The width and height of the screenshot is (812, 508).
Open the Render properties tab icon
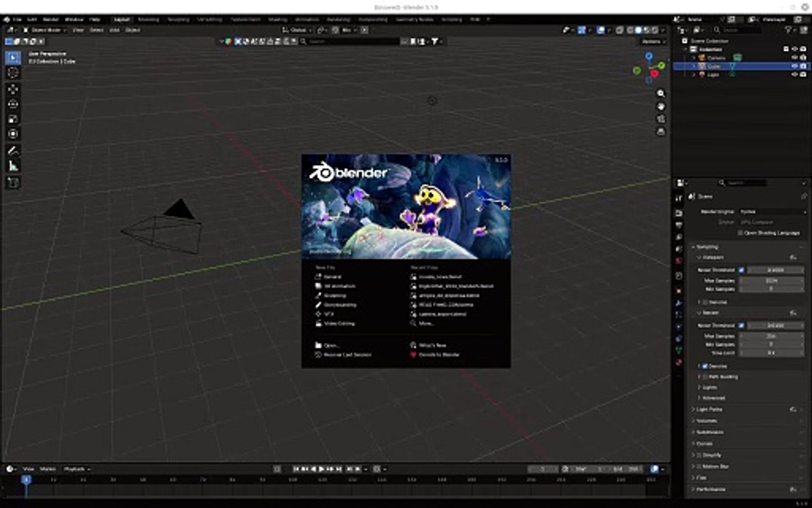click(679, 212)
